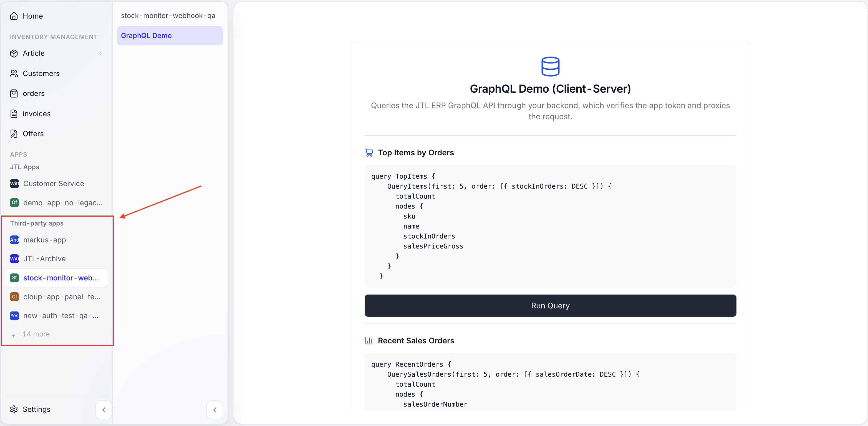Image resolution: width=868 pixels, height=426 pixels.
Task: Click the stock-monitor-webhook-qa header text
Action: 168,16
